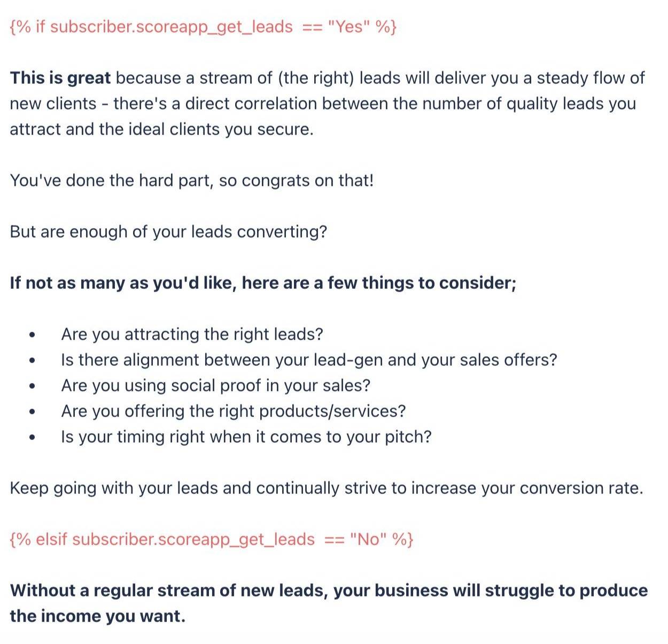Image resolution: width=668 pixels, height=644 pixels.
Task: Click the bullet dot before 'Are you attracting'
Action: coord(33,335)
